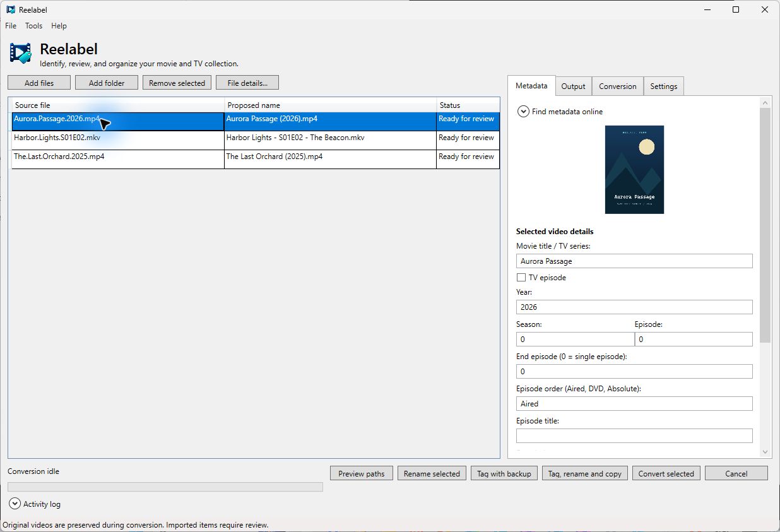The width and height of the screenshot is (780, 532).
Task: Focus the Episode title field
Action: pos(634,436)
